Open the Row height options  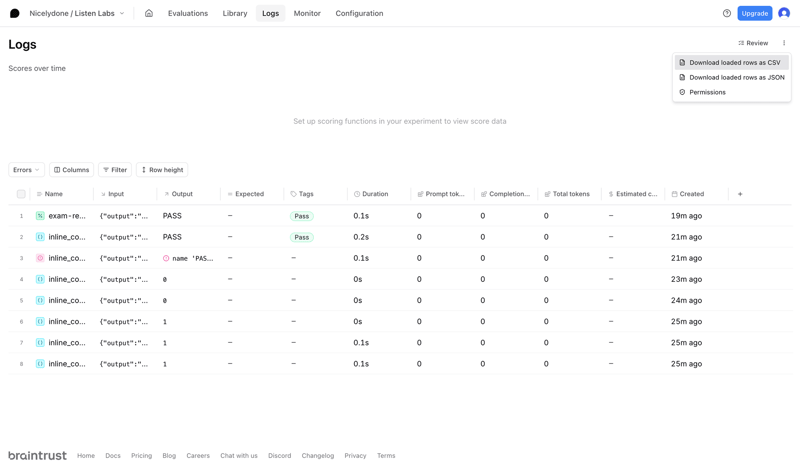pos(162,170)
